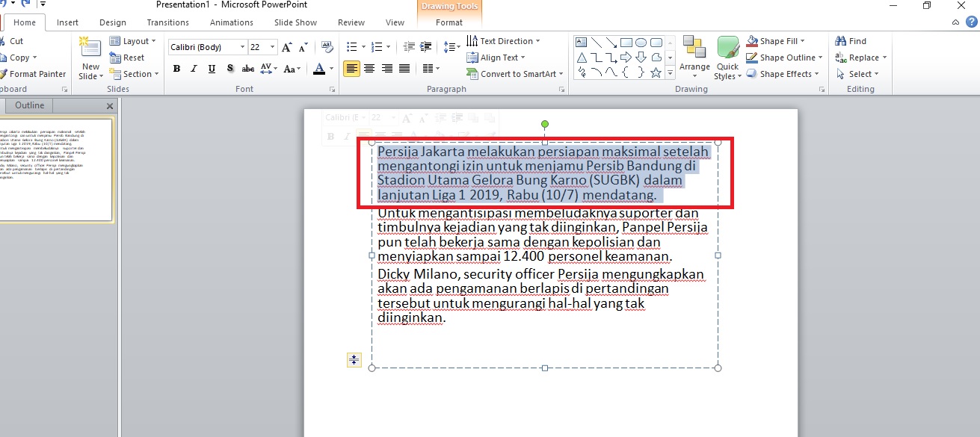The width and height of the screenshot is (980, 437).
Task: Toggle Italic formatting
Action: point(194,69)
